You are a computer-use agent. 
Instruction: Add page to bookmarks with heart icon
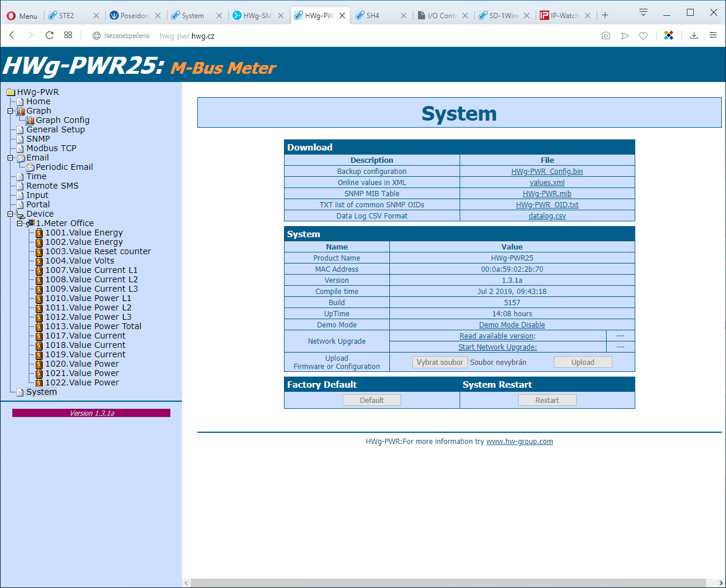click(643, 36)
